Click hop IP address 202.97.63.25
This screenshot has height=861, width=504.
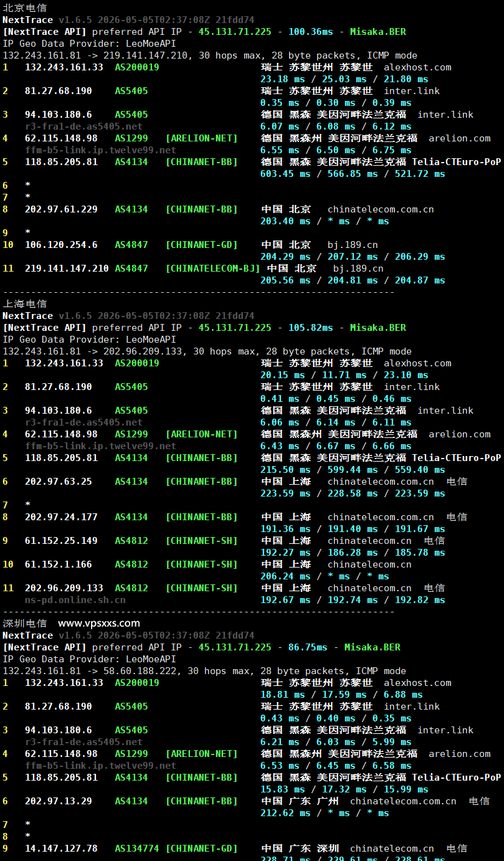coord(59,482)
